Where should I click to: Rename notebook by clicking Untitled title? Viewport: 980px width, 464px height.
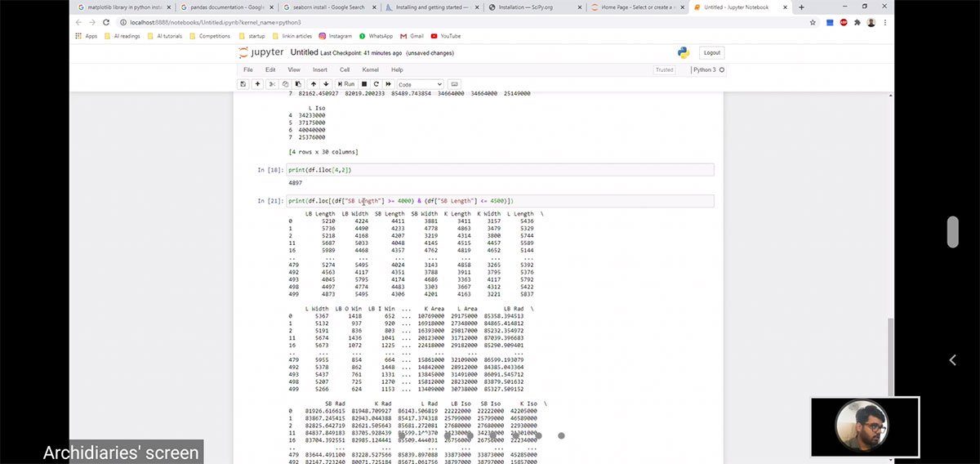pos(304,53)
